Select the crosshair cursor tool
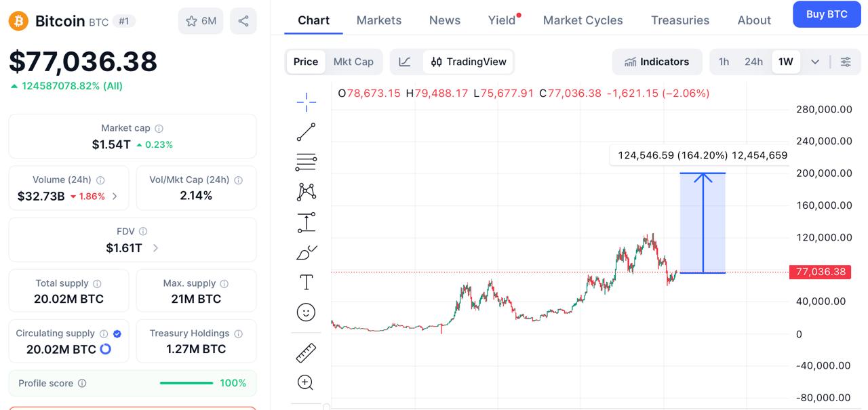Screen dimensions: 868x410 [307, 102]
